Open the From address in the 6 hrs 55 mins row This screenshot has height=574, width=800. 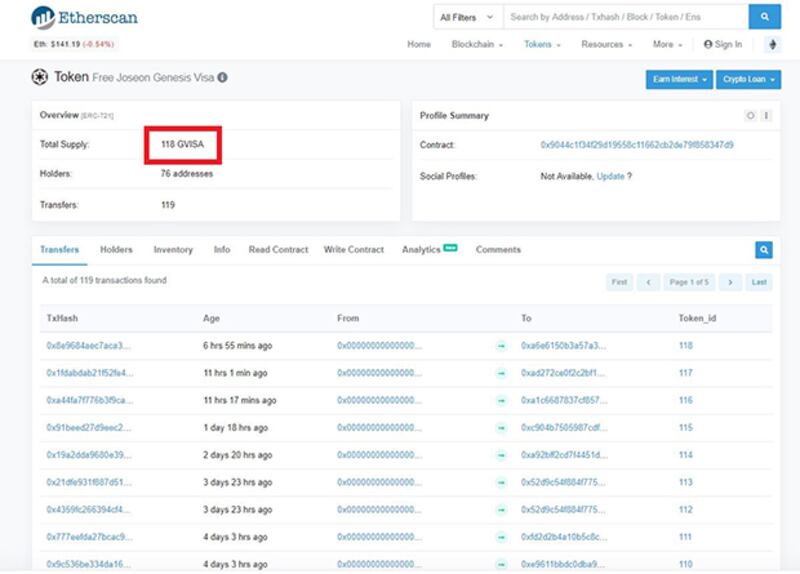[380, 346]
